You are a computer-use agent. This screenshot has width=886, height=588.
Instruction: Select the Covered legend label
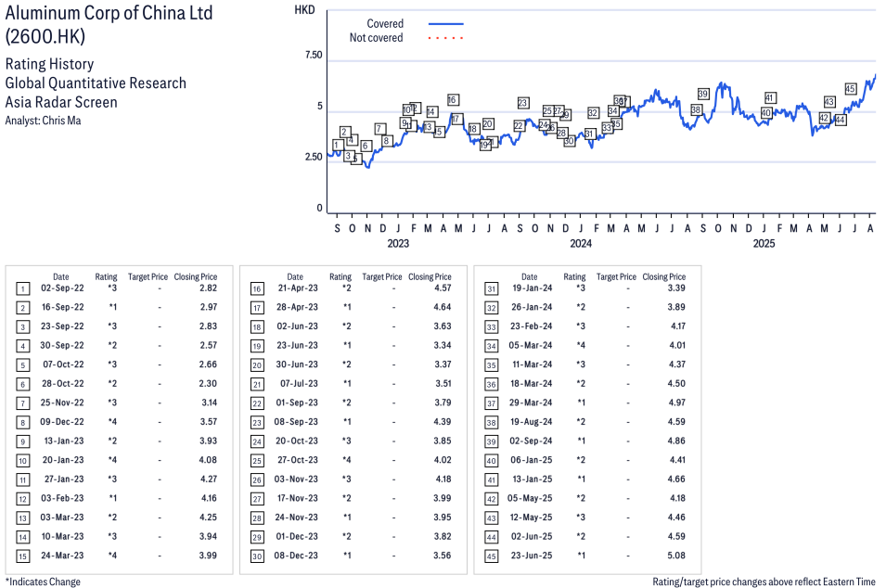[x=385, y=24]
